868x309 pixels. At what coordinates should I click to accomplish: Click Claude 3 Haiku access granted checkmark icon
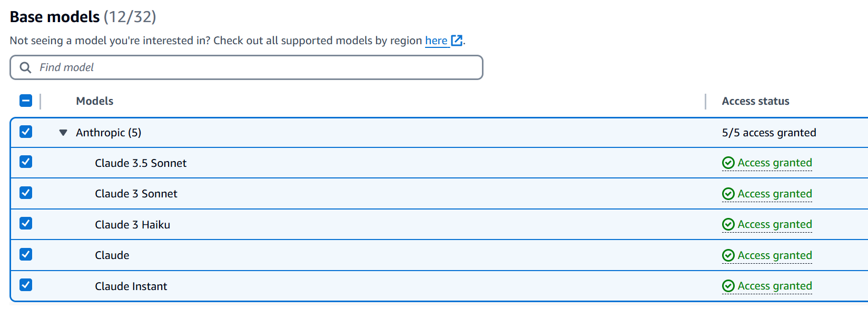728,225
